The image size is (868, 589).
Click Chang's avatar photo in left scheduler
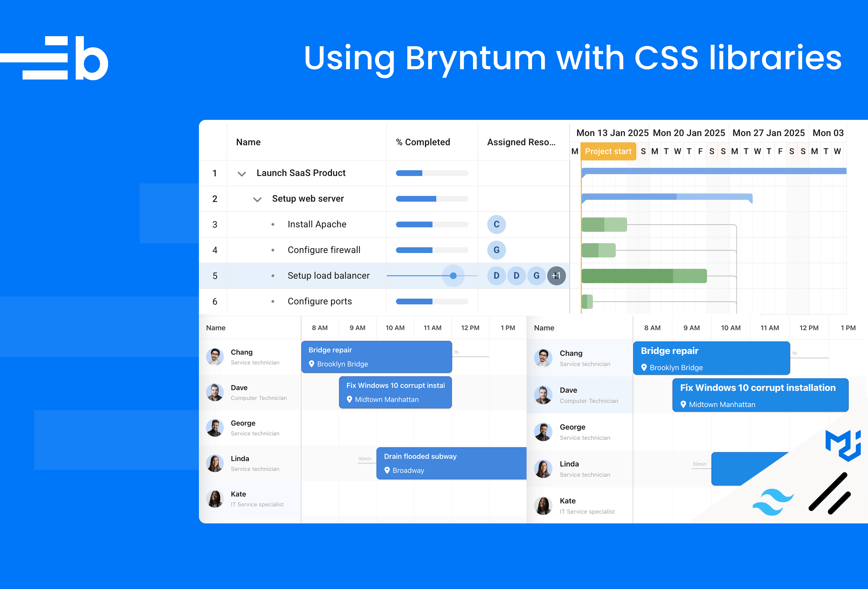click(x=215, y=357)
